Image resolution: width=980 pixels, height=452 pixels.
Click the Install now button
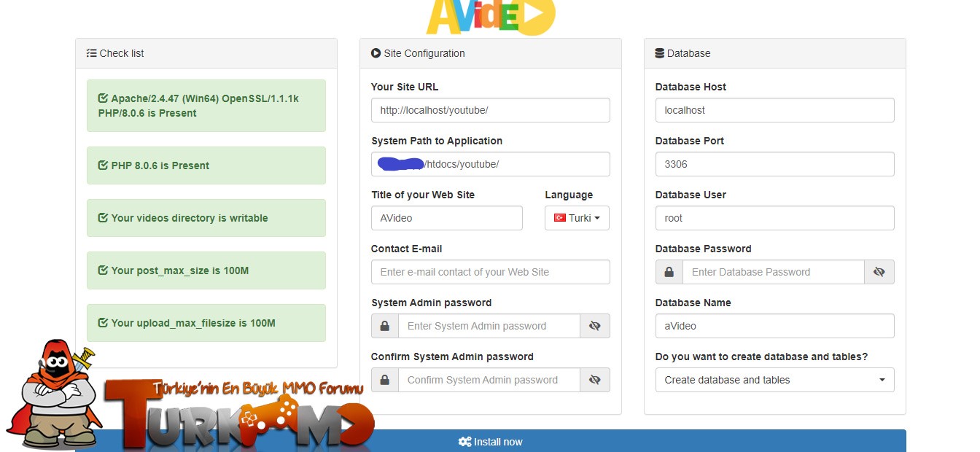491,441
